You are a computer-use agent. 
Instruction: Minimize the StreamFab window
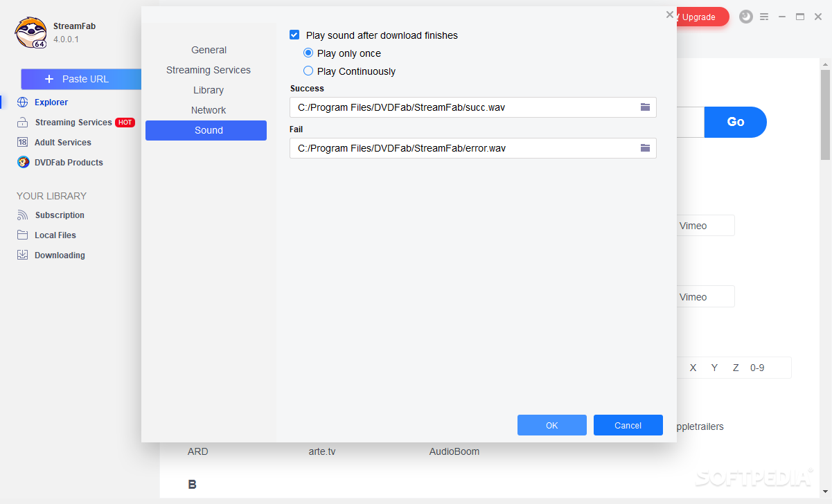[x=782, y=17]
